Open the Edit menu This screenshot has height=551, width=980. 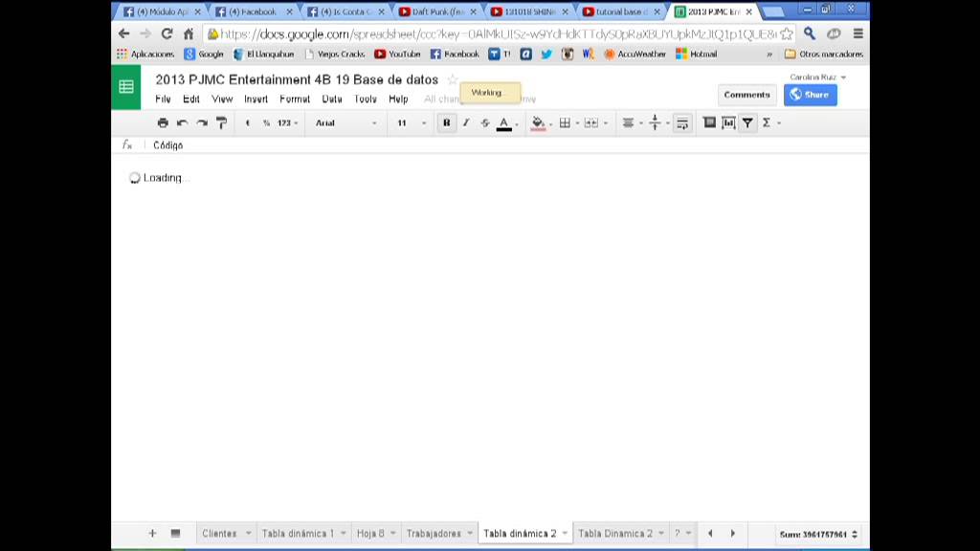coord(190,99)
